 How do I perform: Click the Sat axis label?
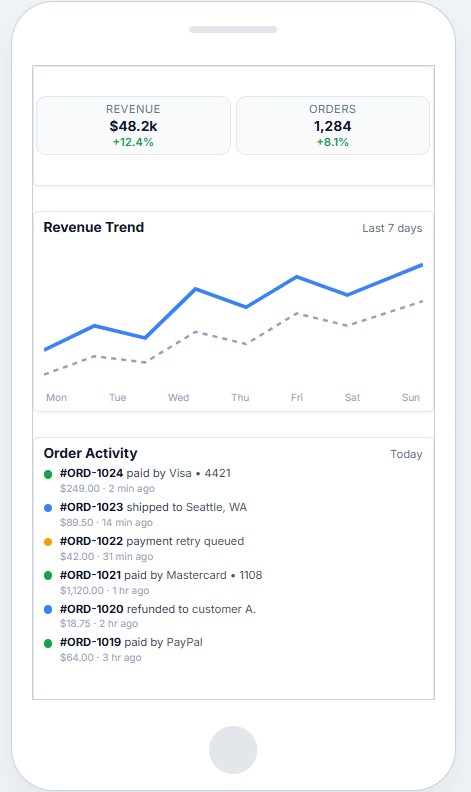pos(352,398)
